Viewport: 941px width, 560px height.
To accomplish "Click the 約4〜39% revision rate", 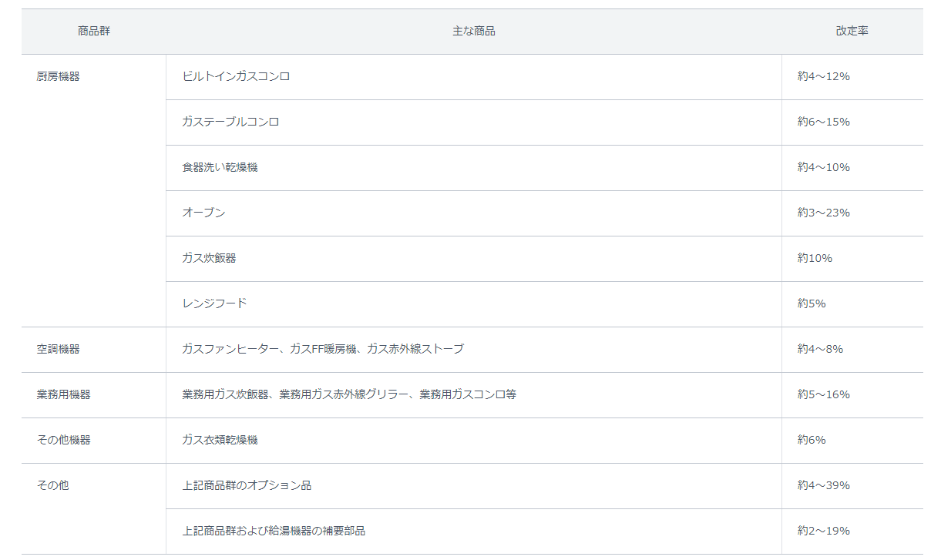I will pos(823,485).
